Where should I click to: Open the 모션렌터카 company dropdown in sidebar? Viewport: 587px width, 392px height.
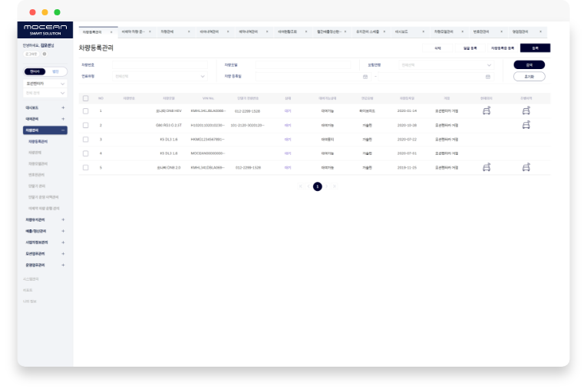click(x=45, y=84)
